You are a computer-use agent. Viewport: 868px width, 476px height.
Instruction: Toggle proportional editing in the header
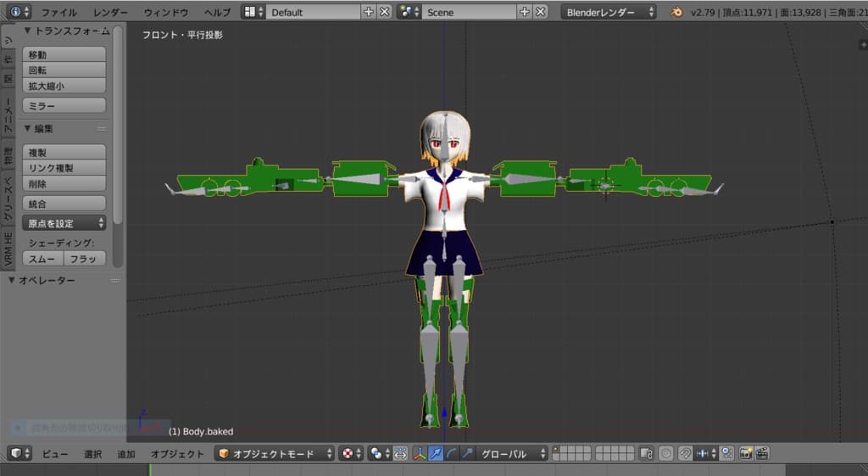coord(665,454)
